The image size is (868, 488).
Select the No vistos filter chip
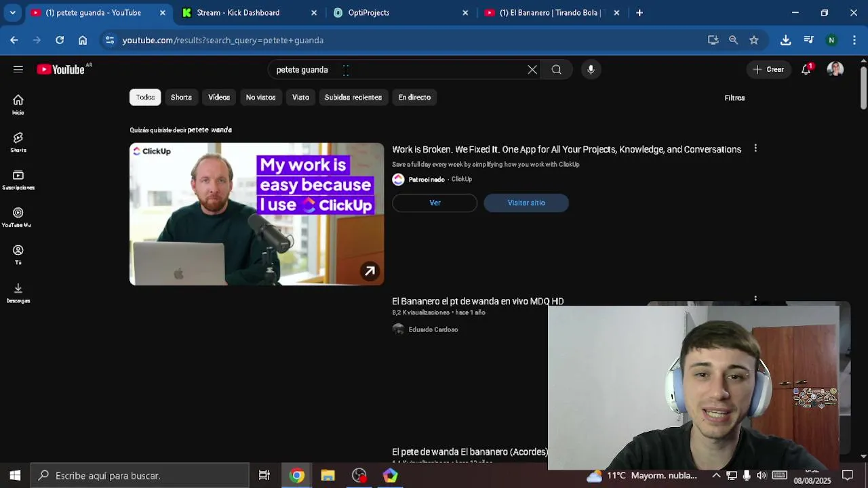(260, 97)
